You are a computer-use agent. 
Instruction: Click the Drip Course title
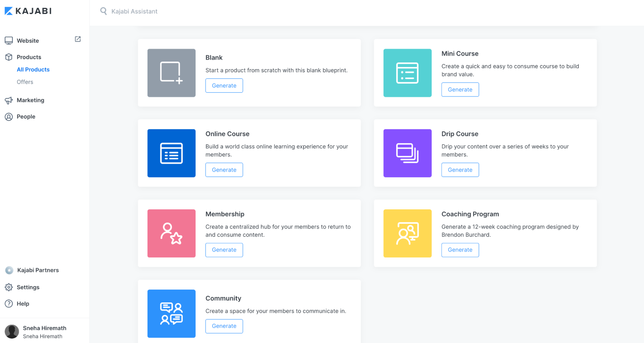(460, 134)
